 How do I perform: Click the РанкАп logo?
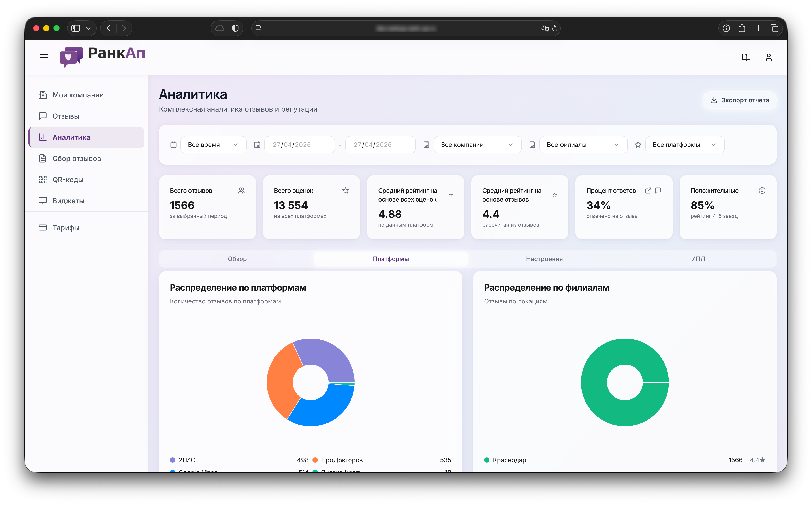pos(102,57)
